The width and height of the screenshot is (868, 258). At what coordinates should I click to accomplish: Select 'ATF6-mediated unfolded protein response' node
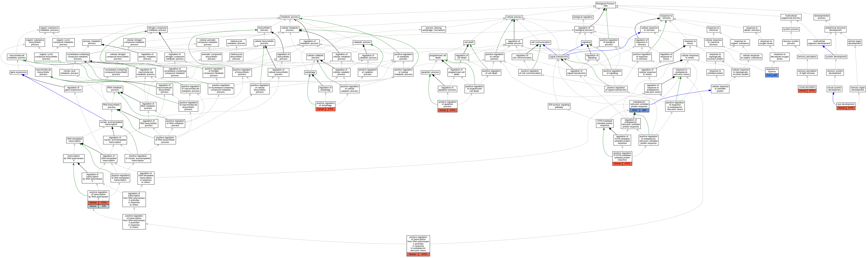point(604,123)
